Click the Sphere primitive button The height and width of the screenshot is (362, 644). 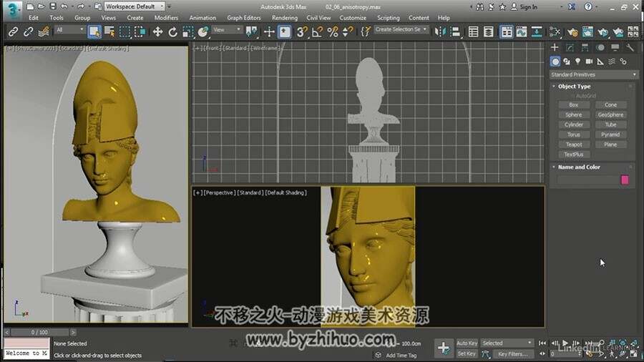574,115
